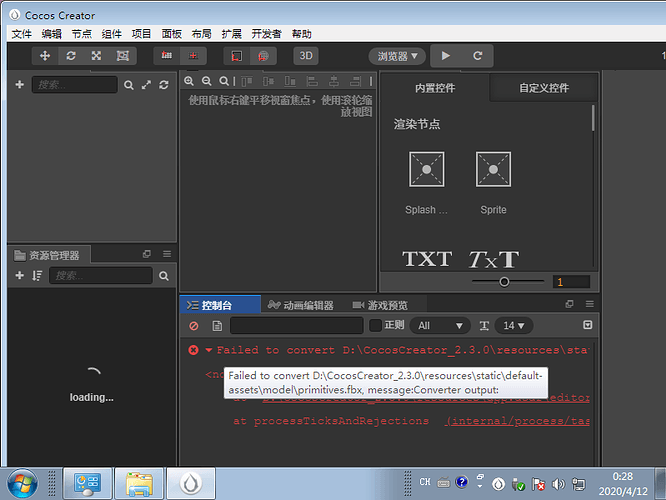Image resolution: width=666 pixels, height=500 pixels.
Task: Pop out the console panel
Action: click(x=570, y=304)
